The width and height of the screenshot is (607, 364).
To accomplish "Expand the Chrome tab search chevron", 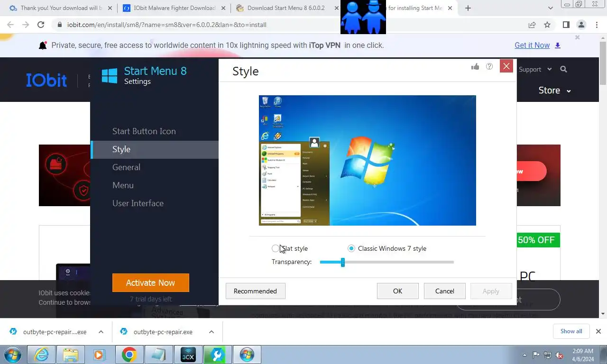I will [551, 8].
